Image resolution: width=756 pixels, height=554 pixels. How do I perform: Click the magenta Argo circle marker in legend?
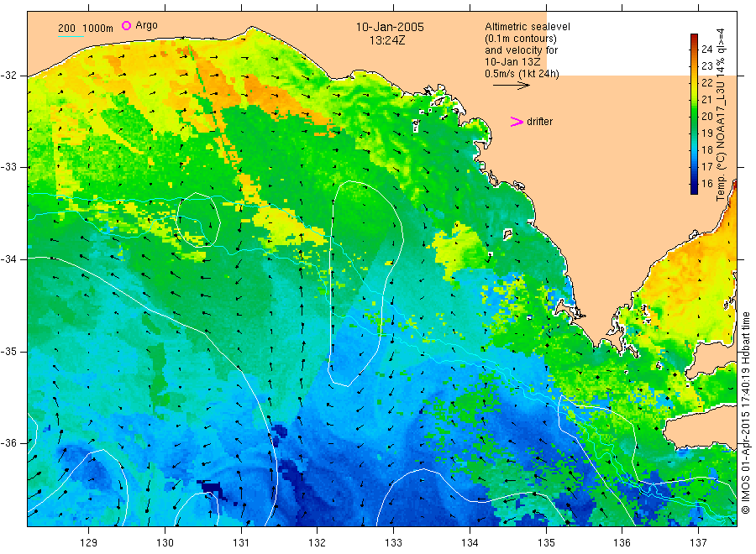tap(126, 25)
